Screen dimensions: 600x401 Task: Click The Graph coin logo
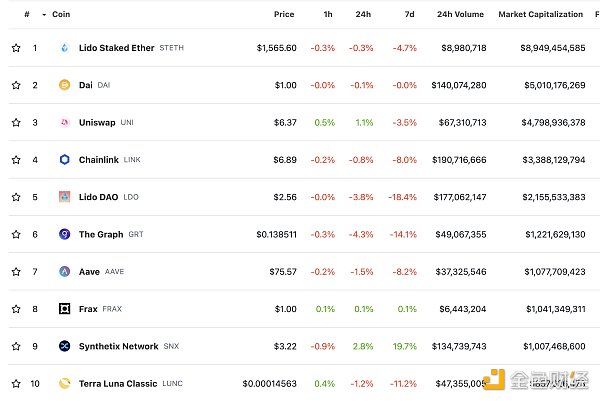[x=65, y=235]
